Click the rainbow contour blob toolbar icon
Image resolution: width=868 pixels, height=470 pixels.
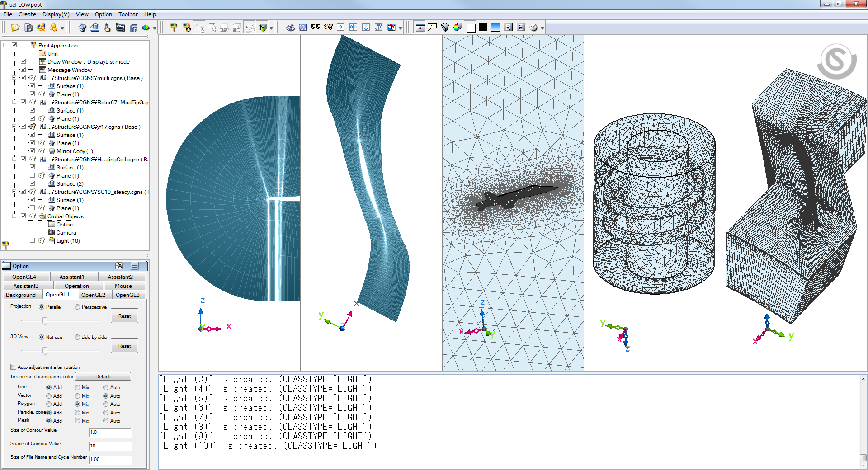click(x=146, y=28)
